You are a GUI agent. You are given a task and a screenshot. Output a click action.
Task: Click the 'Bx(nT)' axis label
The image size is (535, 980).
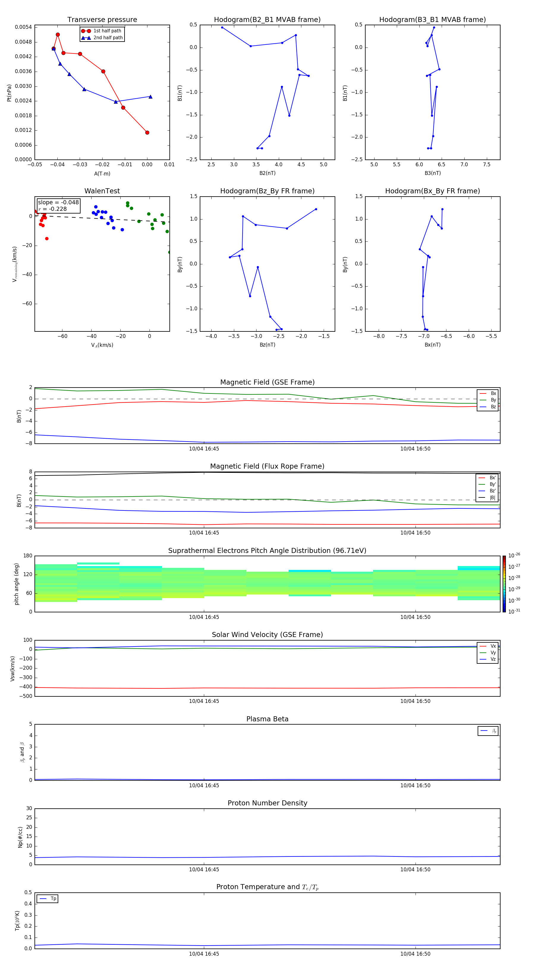point(432,345)
